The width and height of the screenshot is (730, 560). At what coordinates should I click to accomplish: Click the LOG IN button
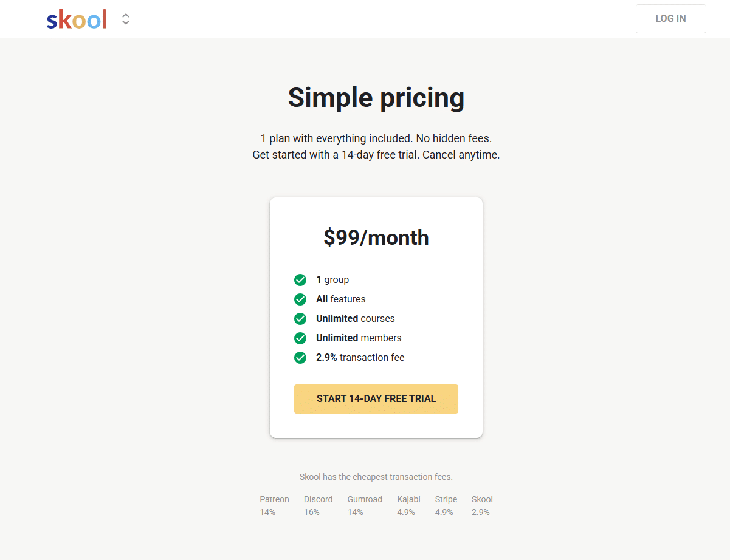tap(670, 19)
